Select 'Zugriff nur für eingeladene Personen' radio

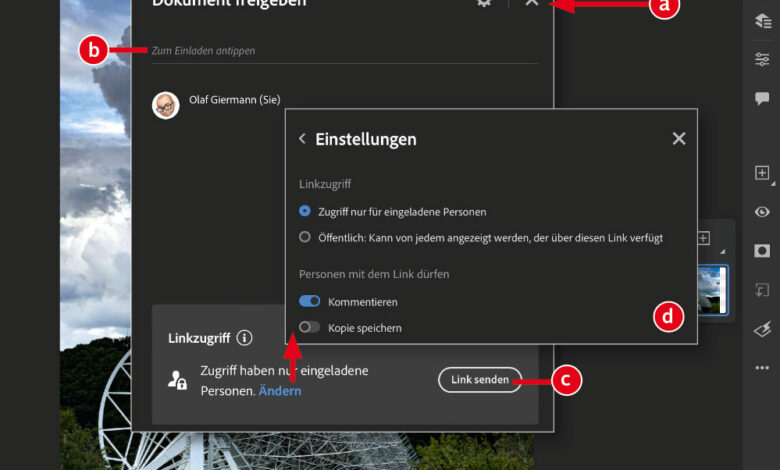[x=305, y=211]
